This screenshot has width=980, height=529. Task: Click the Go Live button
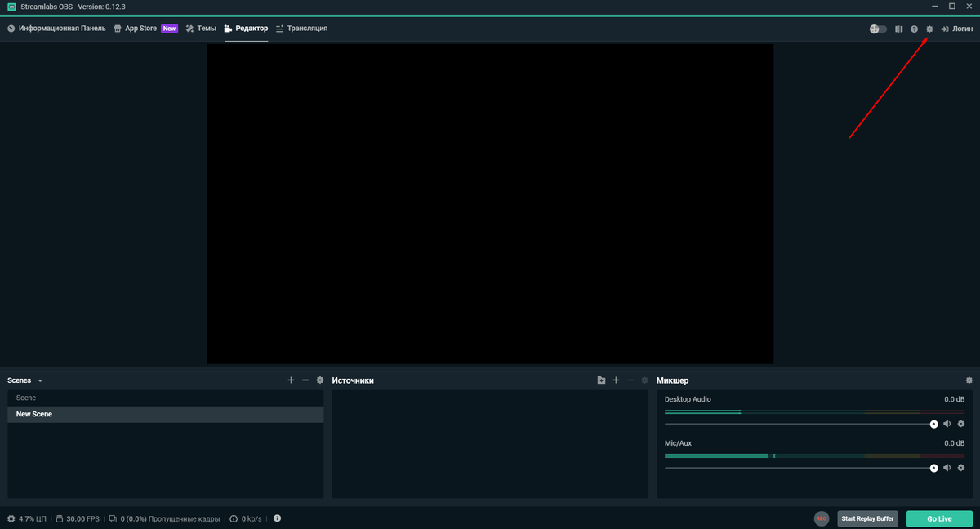939,518
